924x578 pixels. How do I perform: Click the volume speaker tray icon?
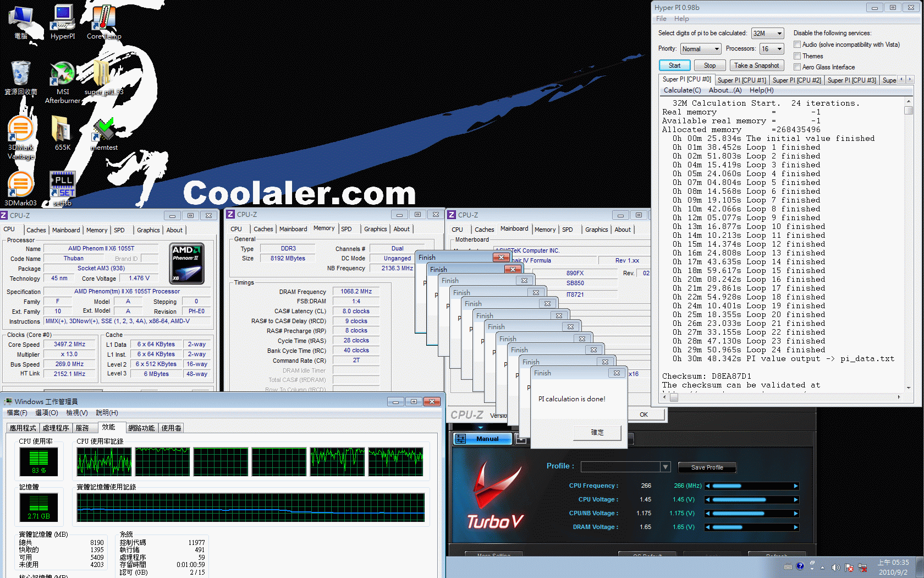coord(835,567)
